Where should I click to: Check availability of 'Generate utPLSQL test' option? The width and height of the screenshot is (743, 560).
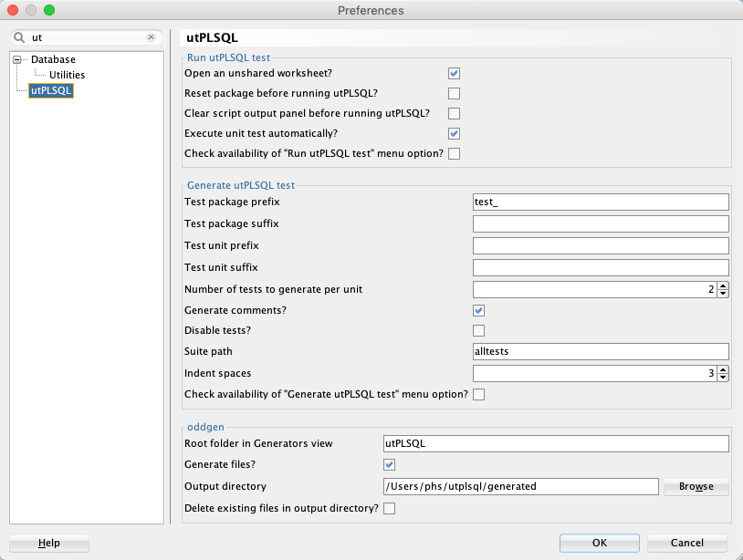tap(478, 394)
